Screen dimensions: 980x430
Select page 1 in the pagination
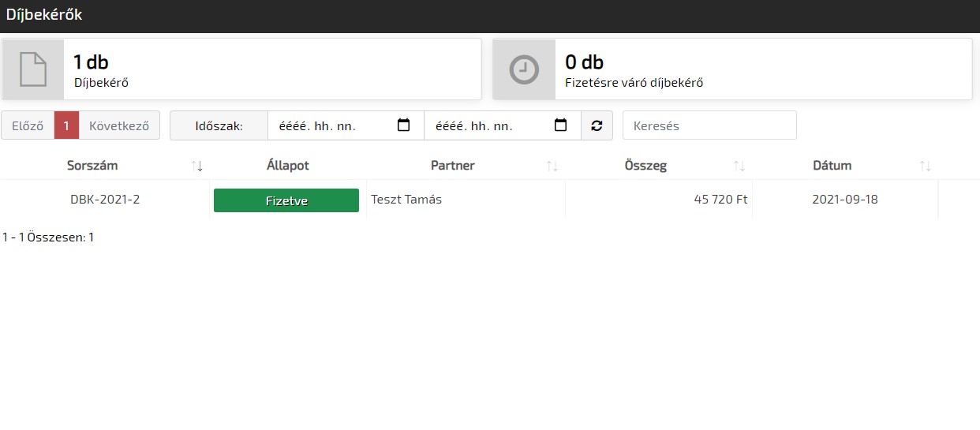(x=67, y=125)
